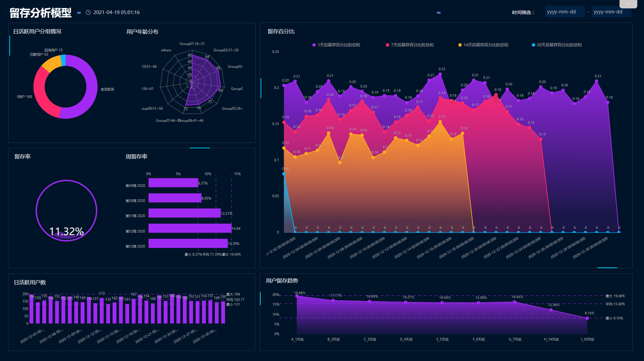Click the 回流用户 15 donut label
Viewport: 644px width, 361px height.
(53, 50)
